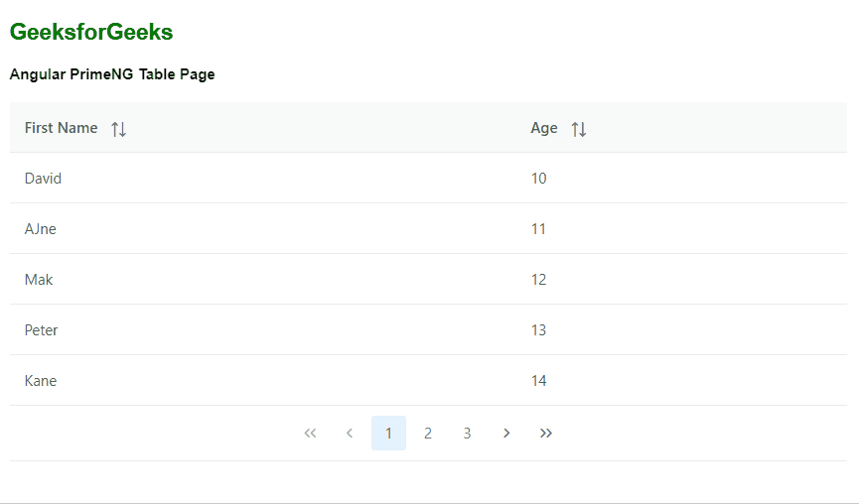Click the First Name sort icon
859x504 pixels.
pos(118,129)
